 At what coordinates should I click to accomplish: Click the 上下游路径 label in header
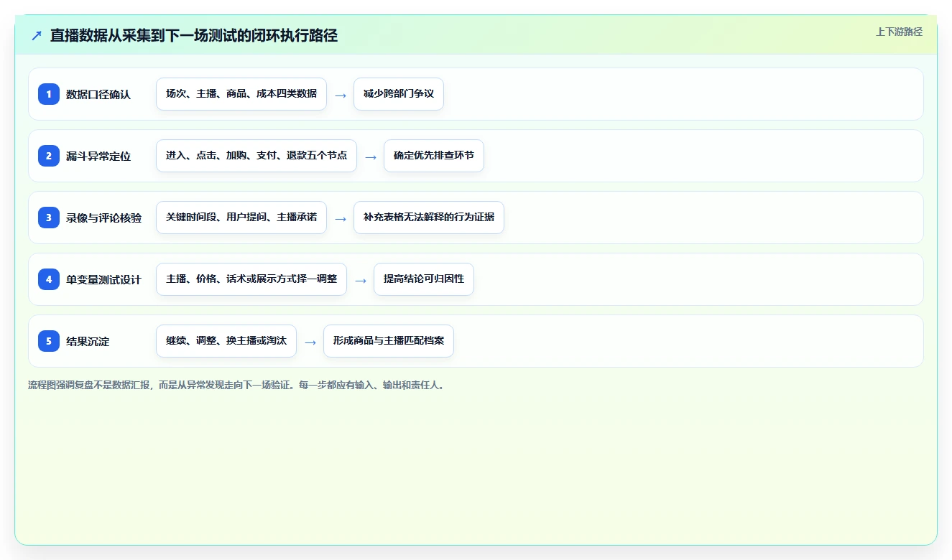[899, 32]
